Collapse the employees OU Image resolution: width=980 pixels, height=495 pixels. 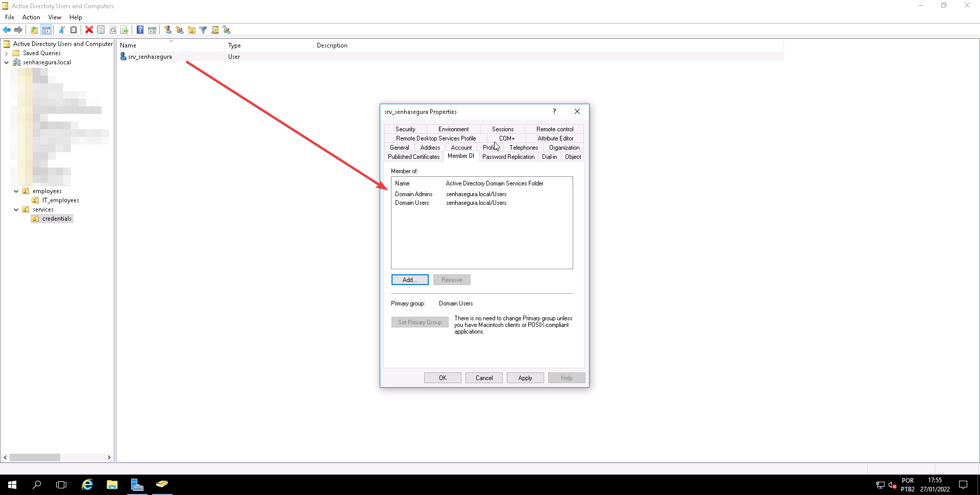click(16, 191)
